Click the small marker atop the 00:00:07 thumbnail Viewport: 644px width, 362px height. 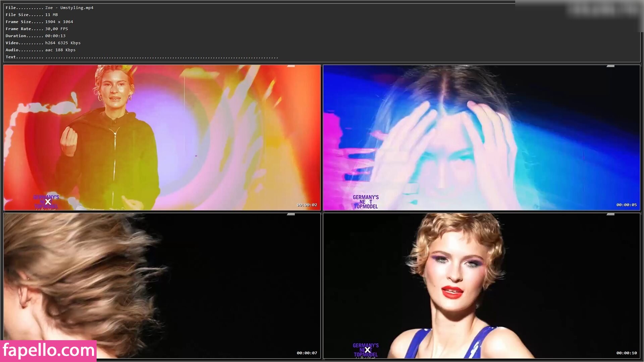coord(291,214)
